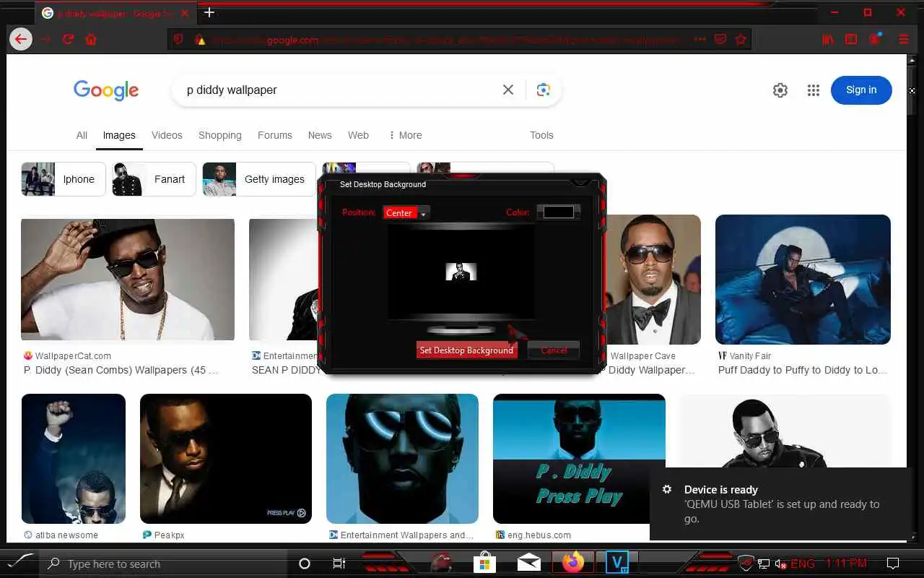924x578 pixels.
Task: Open the Color swatch picker
Action: coord(559,212)
